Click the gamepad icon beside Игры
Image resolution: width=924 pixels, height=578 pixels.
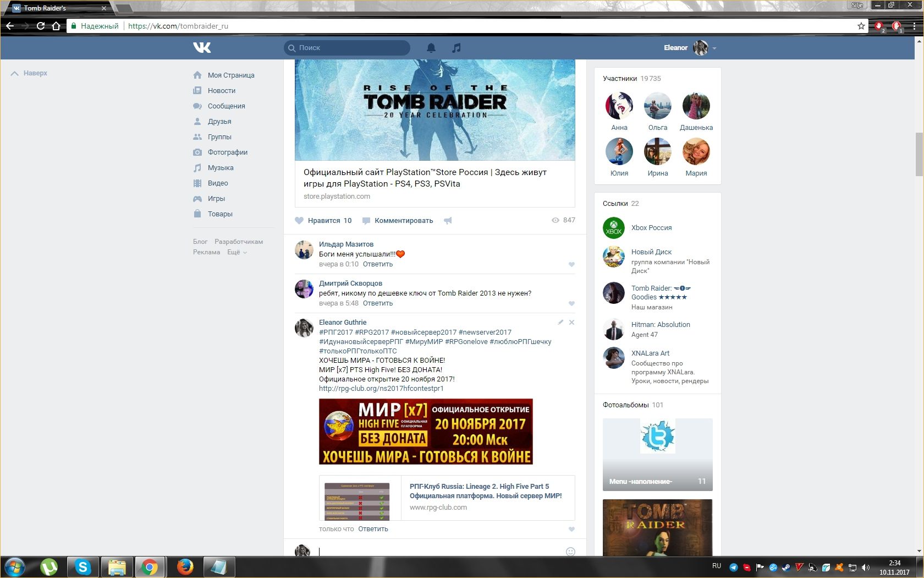pyautogui.click(x=197, y=198)
